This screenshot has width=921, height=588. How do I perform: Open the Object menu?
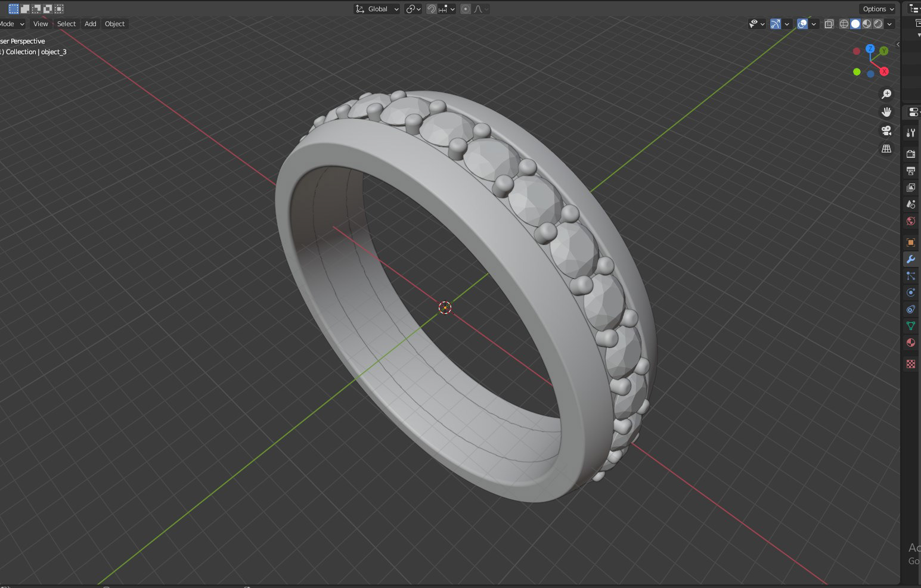[115, 24]
